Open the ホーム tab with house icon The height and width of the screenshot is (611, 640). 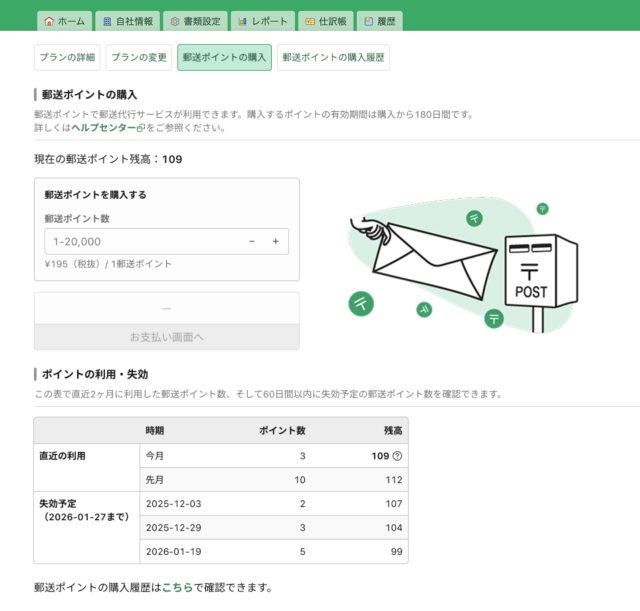point(65,21)
